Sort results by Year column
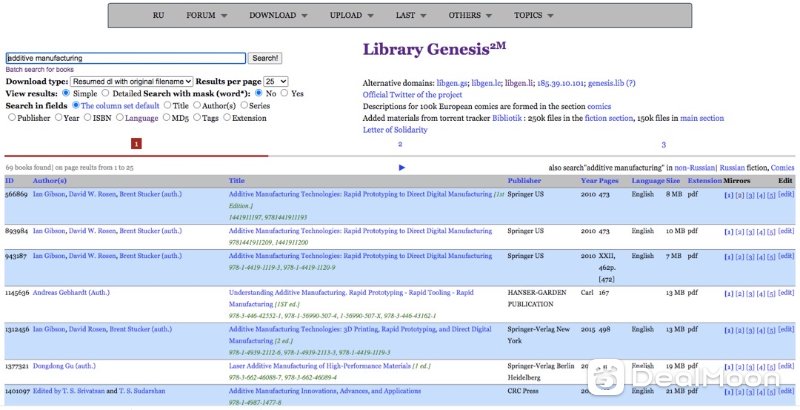This screenshot has width=800, height=410. coord(589,181)
